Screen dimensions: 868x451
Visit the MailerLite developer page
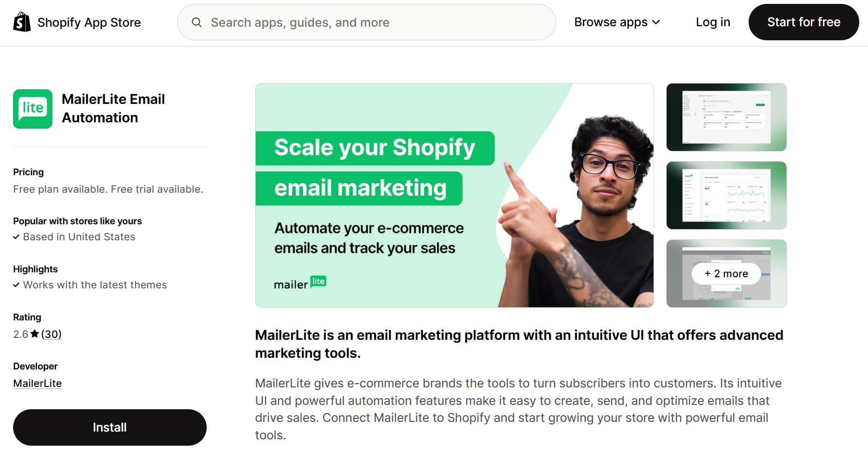[x=37, y=383]
